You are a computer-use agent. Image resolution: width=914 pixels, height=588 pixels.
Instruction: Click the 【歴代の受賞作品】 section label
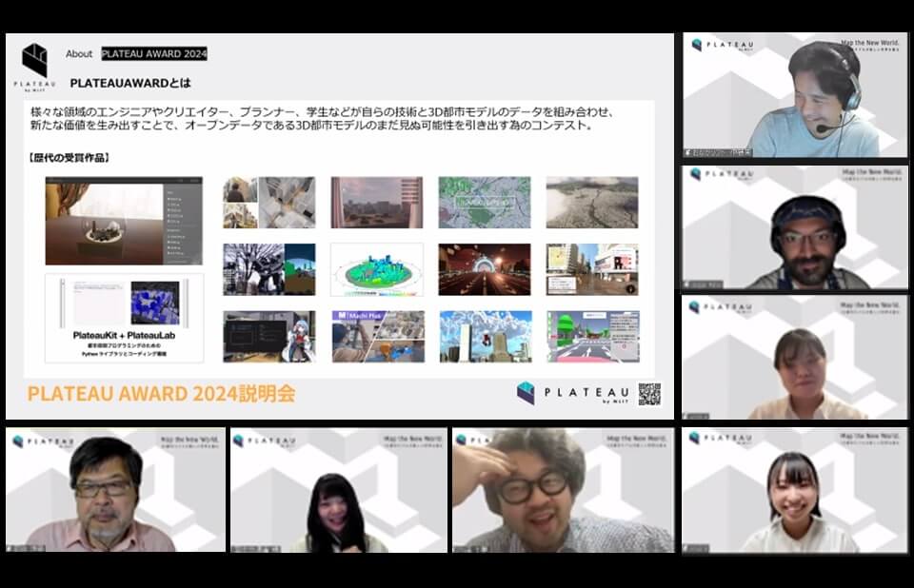click(70, 157)
